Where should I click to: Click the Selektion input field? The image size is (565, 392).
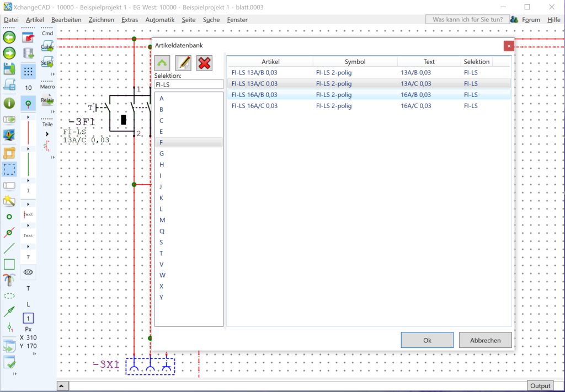tap(189, 84)
